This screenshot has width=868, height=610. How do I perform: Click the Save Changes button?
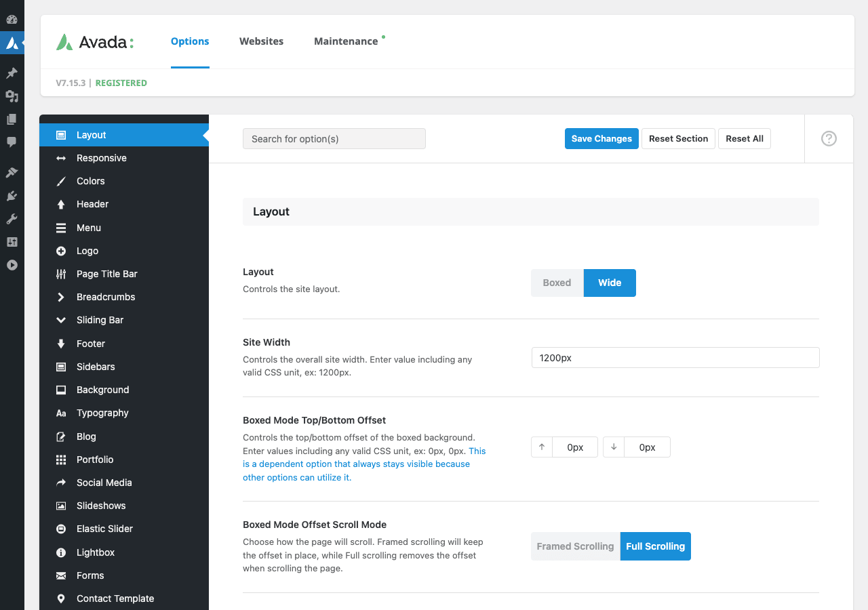tap(601, 138)
